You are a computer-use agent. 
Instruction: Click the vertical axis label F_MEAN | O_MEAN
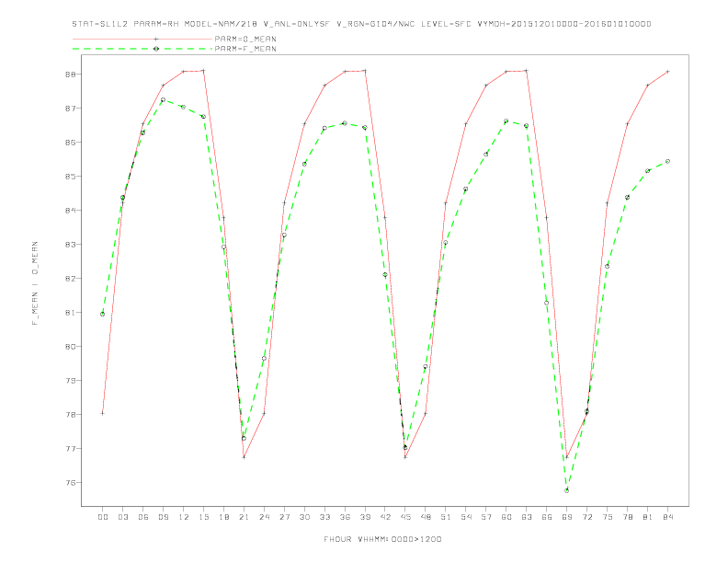coord(35,283)
